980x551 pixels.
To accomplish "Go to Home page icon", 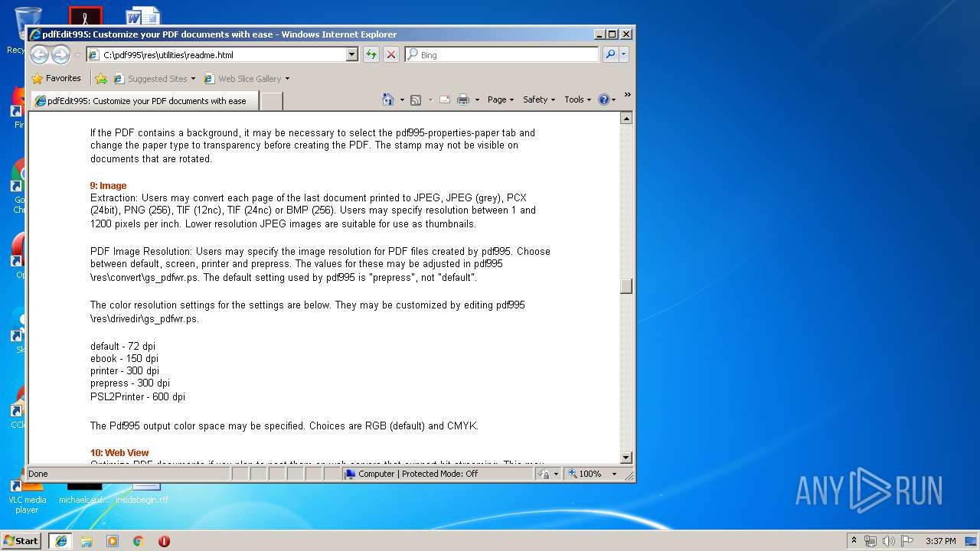I will pyautogui.click(x=388, y=99).
